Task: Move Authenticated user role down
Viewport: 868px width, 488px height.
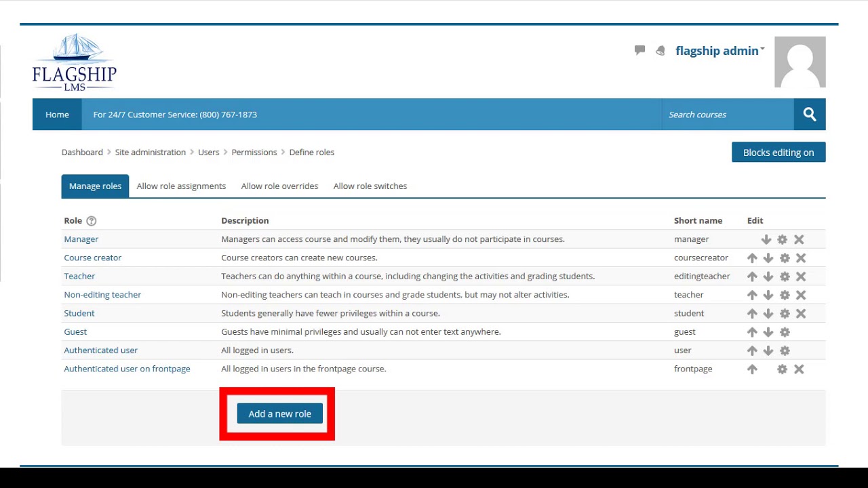Action: tap(768, 350)
